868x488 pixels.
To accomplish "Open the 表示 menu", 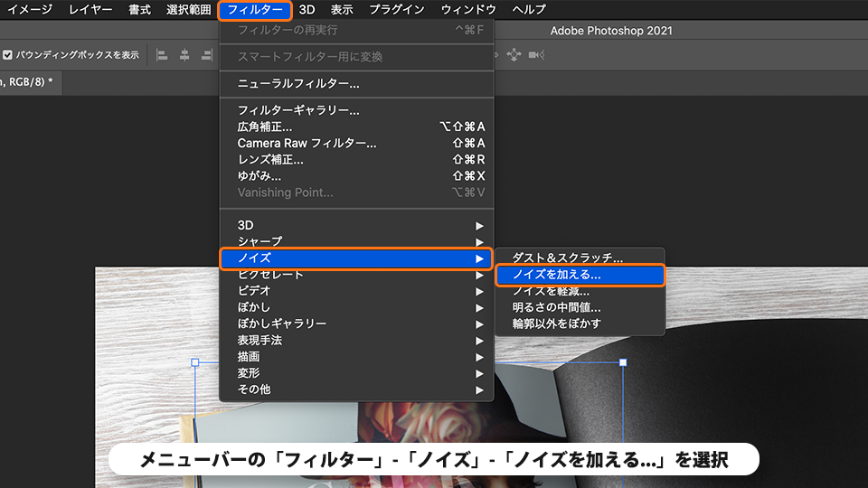I will pyautogui.click(x=342, y=9).
